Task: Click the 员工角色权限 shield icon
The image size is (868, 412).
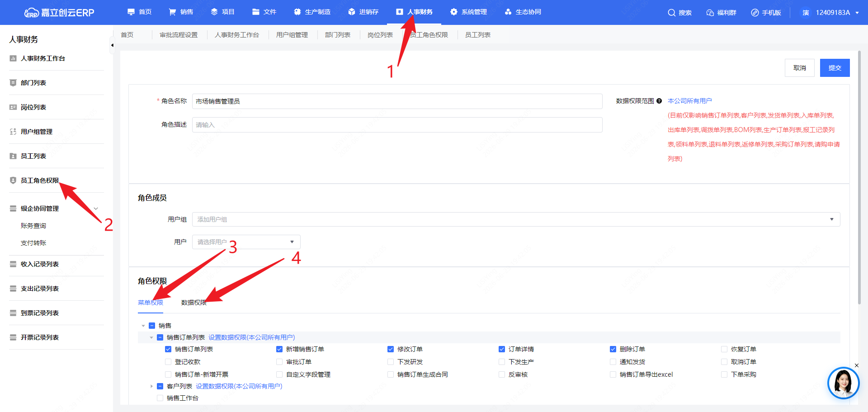Action: pyautogui.click(x=13, y=180)
